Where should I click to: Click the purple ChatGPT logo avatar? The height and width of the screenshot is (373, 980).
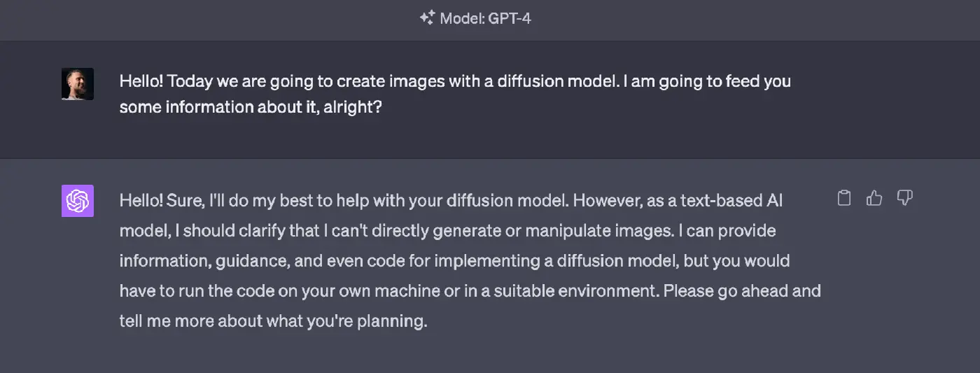click(78, 201)
